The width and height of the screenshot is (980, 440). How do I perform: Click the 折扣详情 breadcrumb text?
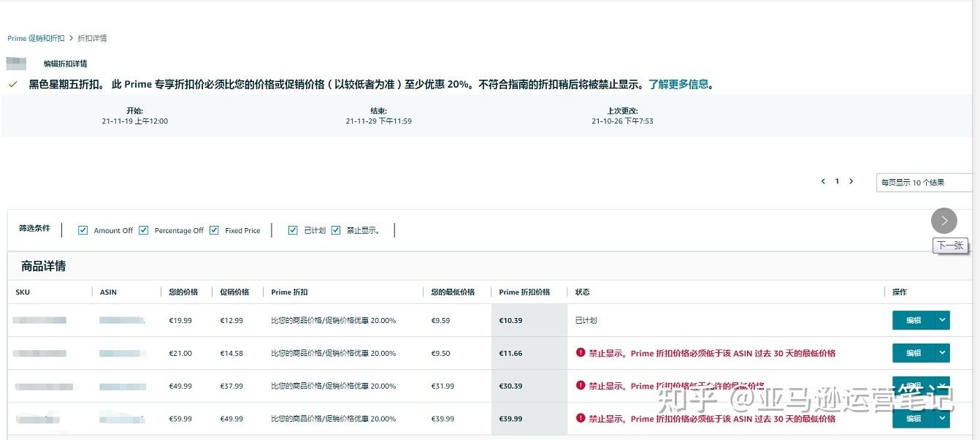92,38
